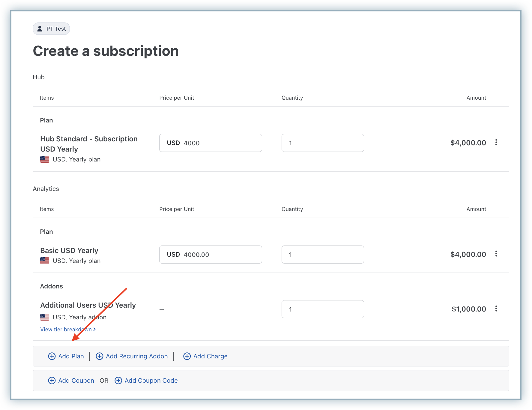
Task: Expand View tier breakdown chevron
Action: 94,329
